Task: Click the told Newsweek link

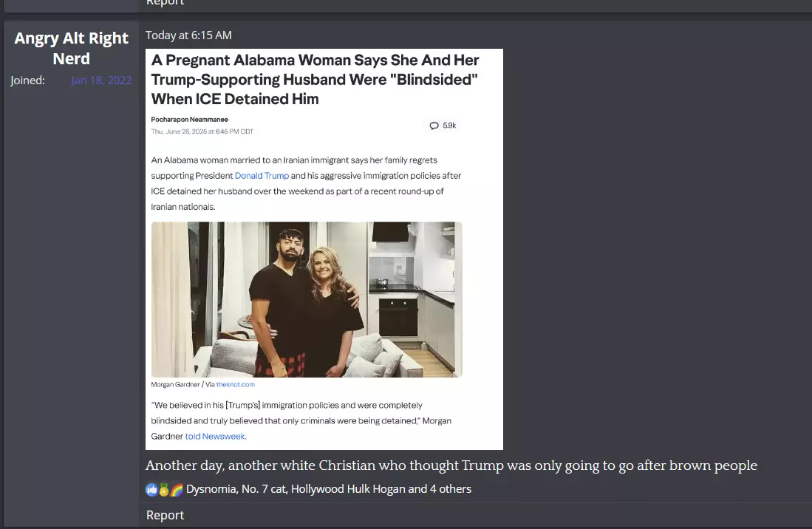Action: 215,437
